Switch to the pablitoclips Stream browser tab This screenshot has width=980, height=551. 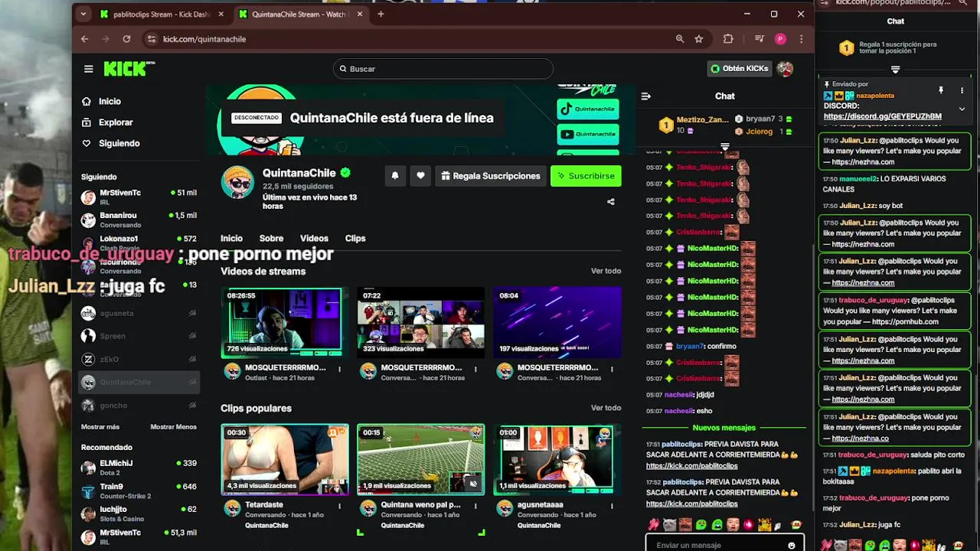tap(163, 14)
